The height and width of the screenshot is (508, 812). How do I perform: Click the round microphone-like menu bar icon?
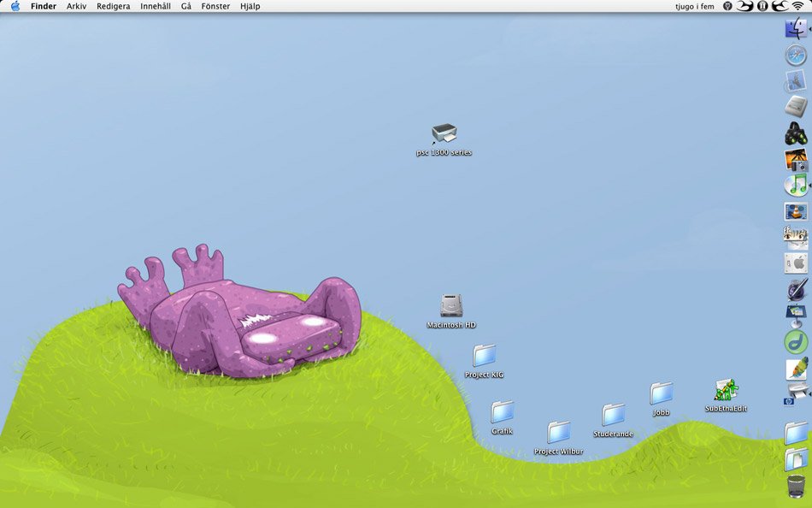click(x=727, y=6)
